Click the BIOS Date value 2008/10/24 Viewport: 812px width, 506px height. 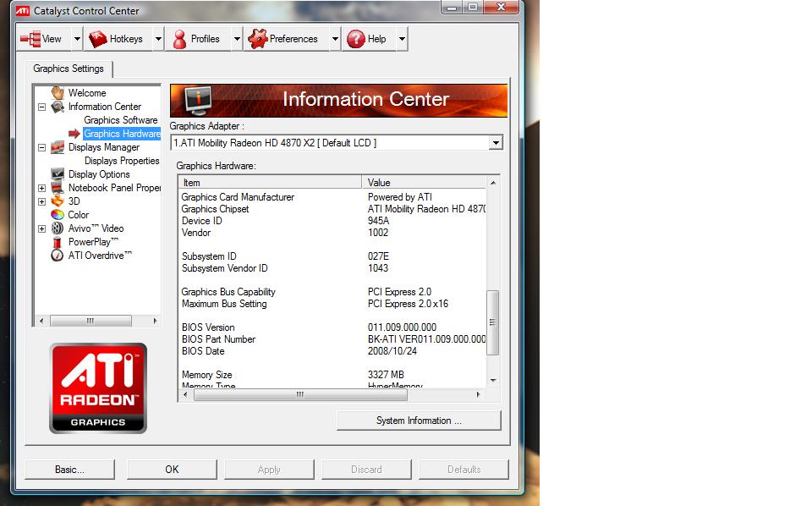point(392,351)
